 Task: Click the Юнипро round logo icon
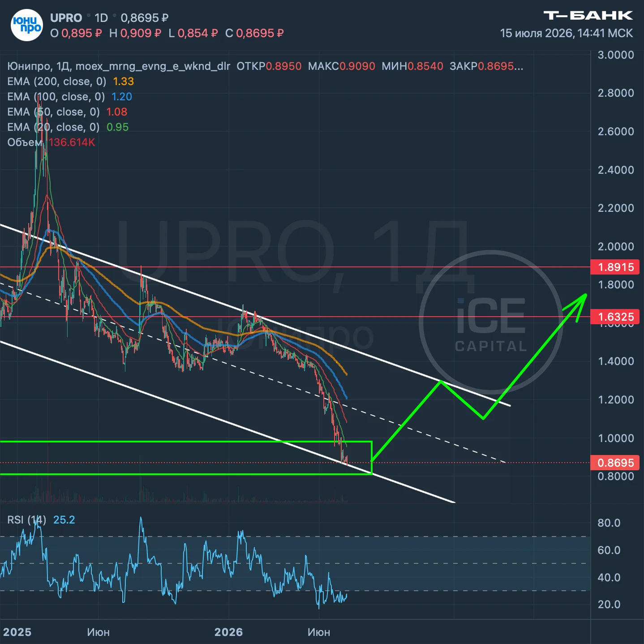pos(27,25)
